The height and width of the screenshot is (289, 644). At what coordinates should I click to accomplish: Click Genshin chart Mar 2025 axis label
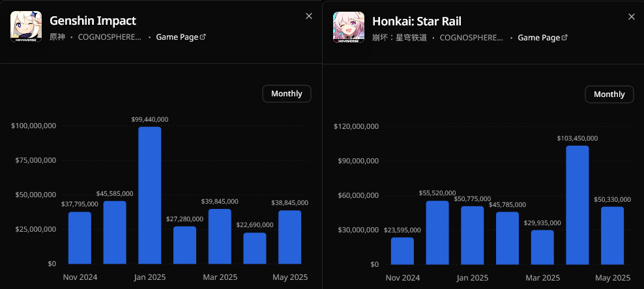(x=220, y=277)
